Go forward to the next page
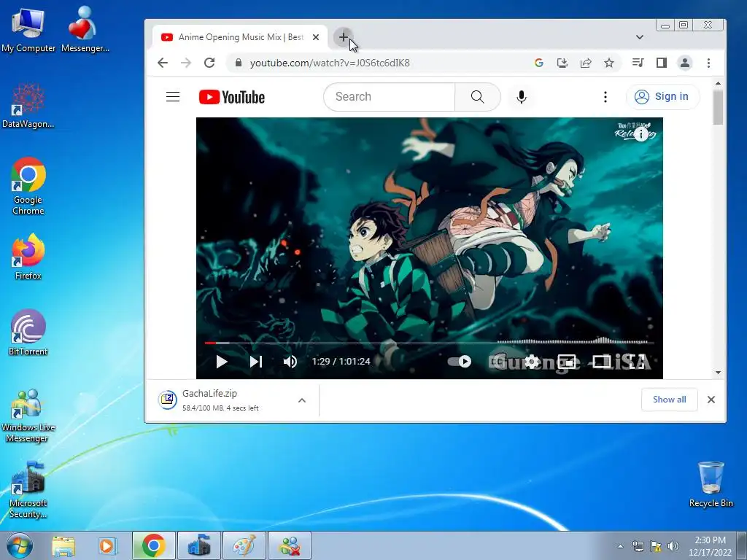 point(186,63)
